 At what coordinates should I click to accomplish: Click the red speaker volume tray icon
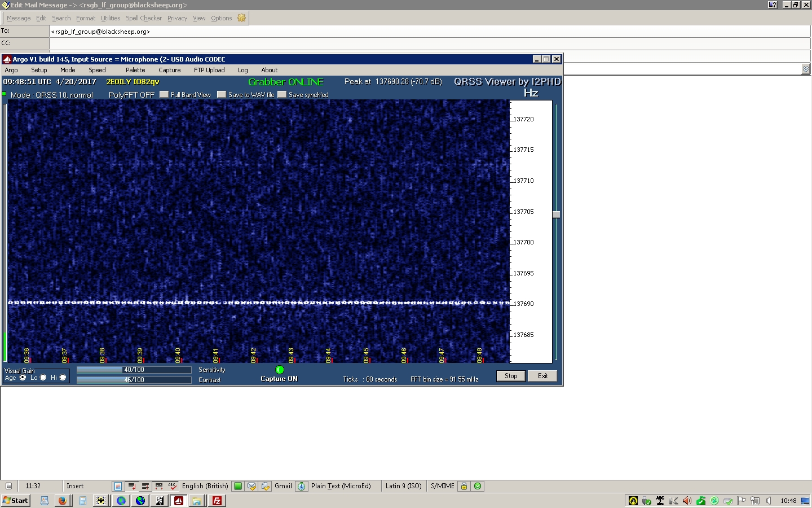(687, 501)
